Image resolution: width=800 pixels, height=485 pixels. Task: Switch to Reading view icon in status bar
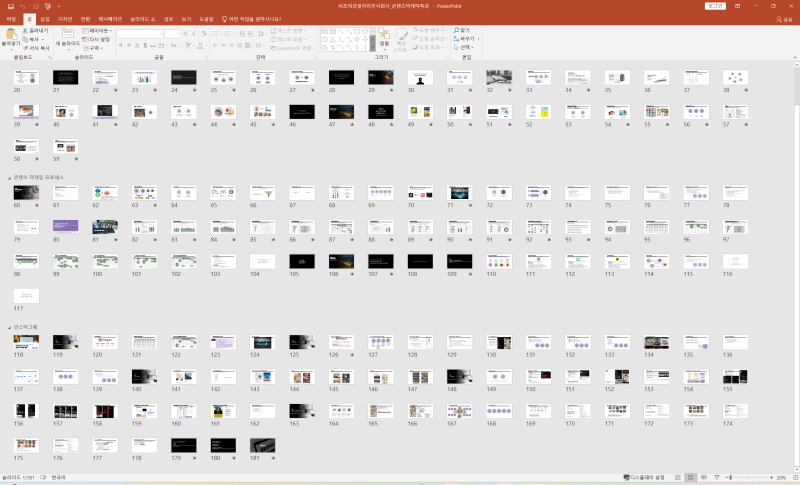point(704,478)
